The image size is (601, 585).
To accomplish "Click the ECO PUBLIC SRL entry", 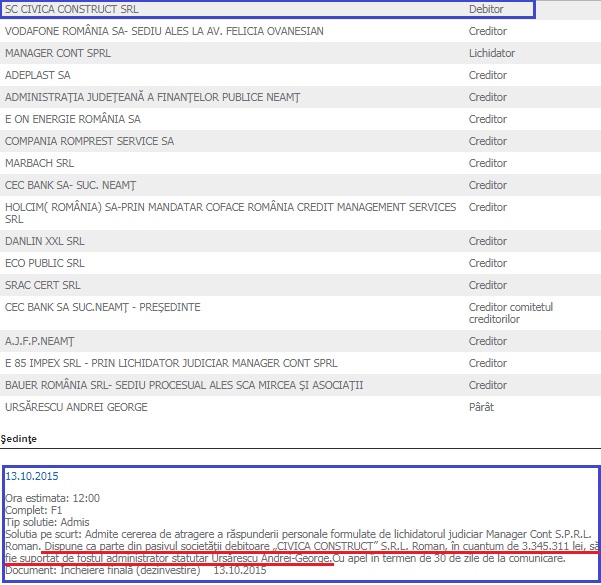I will pos(43,263).
